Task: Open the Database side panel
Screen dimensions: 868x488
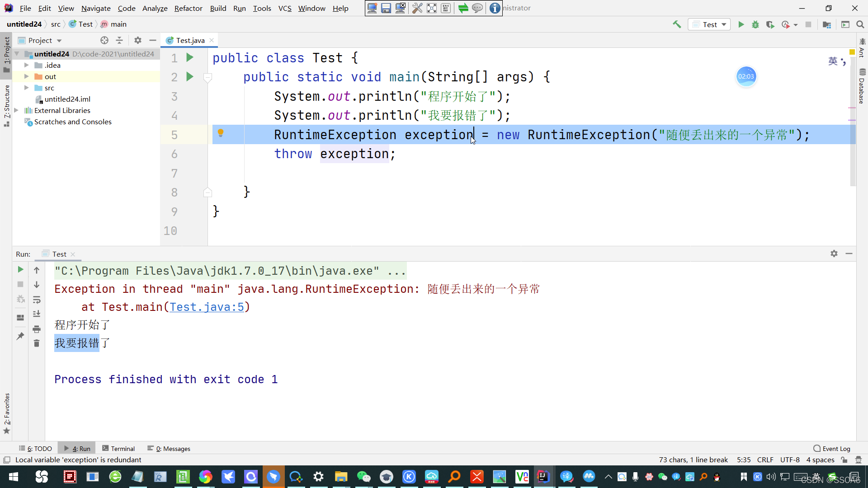Action: pos(862,86)
